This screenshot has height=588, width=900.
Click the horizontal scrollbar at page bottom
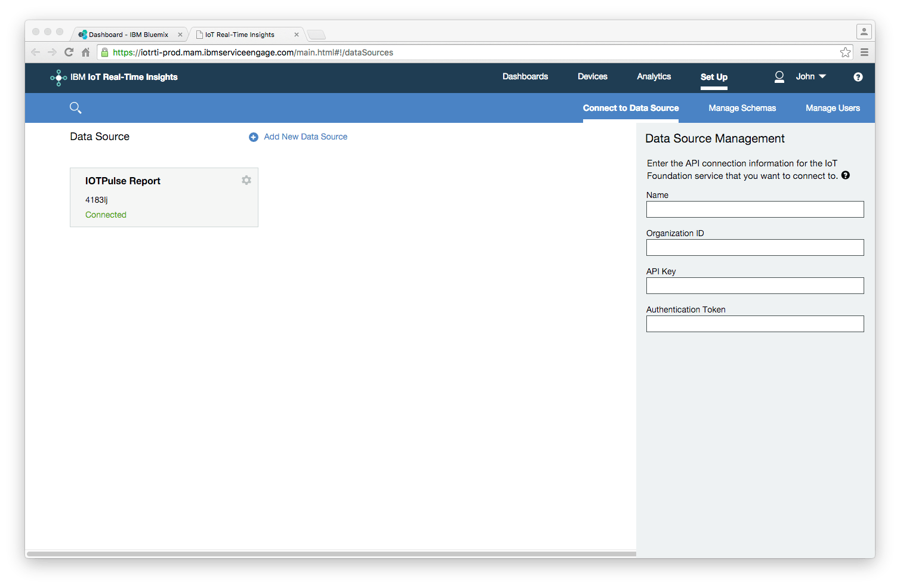coord(331,554)
